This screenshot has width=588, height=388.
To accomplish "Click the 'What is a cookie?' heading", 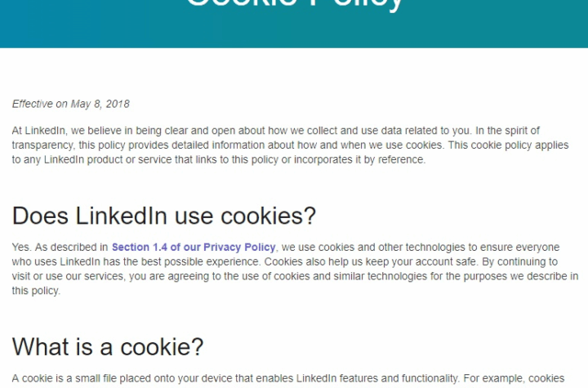I will (x=108, y=346).
